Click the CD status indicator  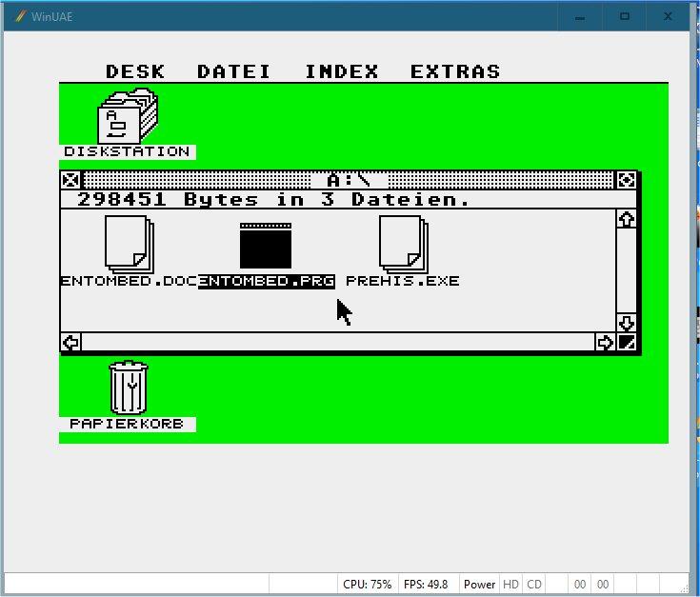click(534, 585)
